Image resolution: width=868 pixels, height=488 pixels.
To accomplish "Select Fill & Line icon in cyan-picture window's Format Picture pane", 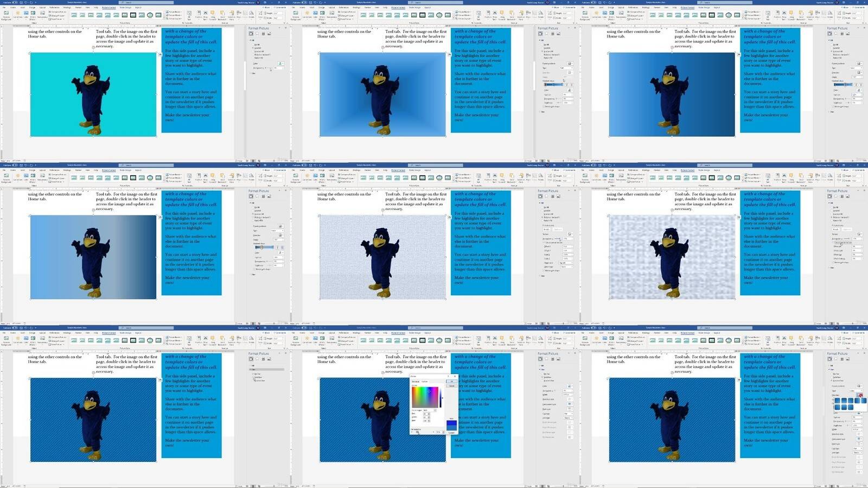I will [251, 34].
